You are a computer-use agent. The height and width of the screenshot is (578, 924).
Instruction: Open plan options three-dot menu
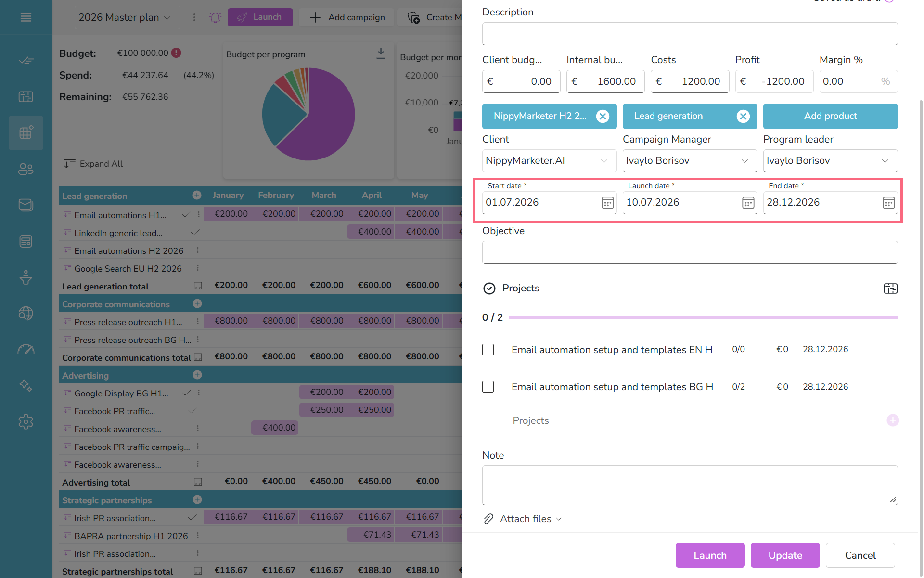(194, 17)
